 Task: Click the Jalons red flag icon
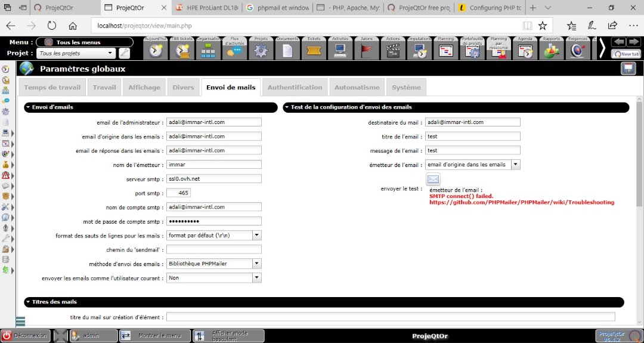point(367,51)
